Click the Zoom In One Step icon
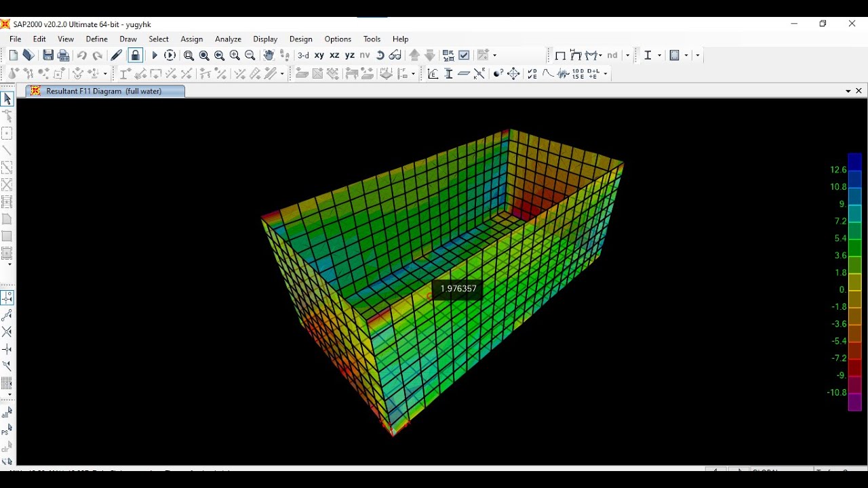Screen dimensions: 868x488 pyautogui.click(x=235, y=56)
